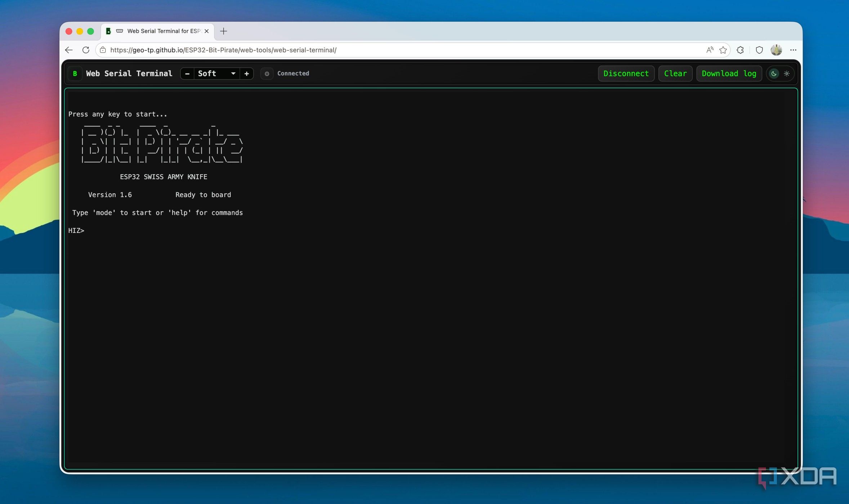
Task: Open browser extensions puzzle icon
Action: (740, 50)
